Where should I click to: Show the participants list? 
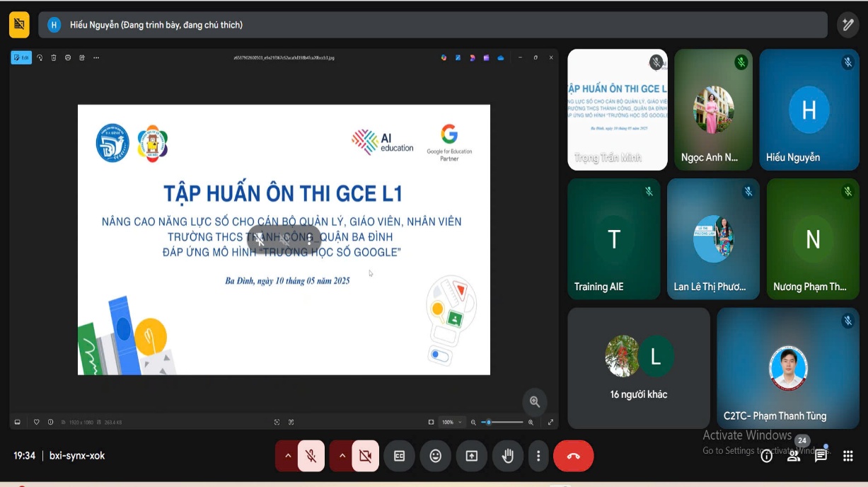[x=794, y=456]
